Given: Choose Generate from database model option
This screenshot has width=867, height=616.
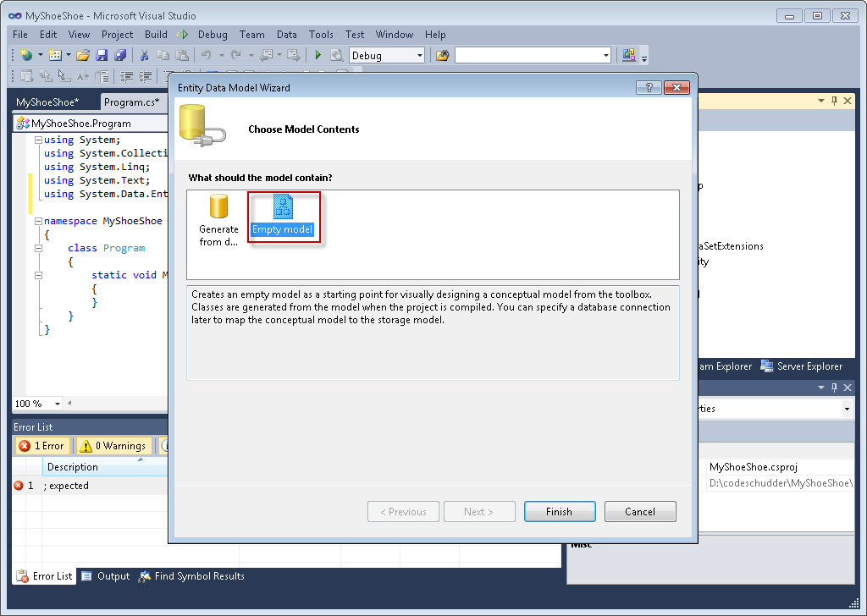Looking at the screenshot, I should point(218,221).
